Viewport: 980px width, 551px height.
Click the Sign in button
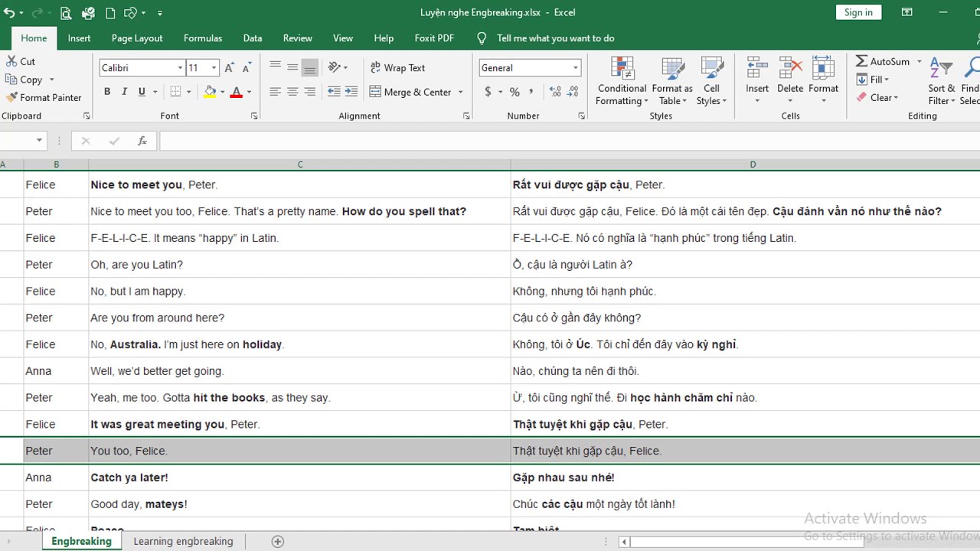858,12
